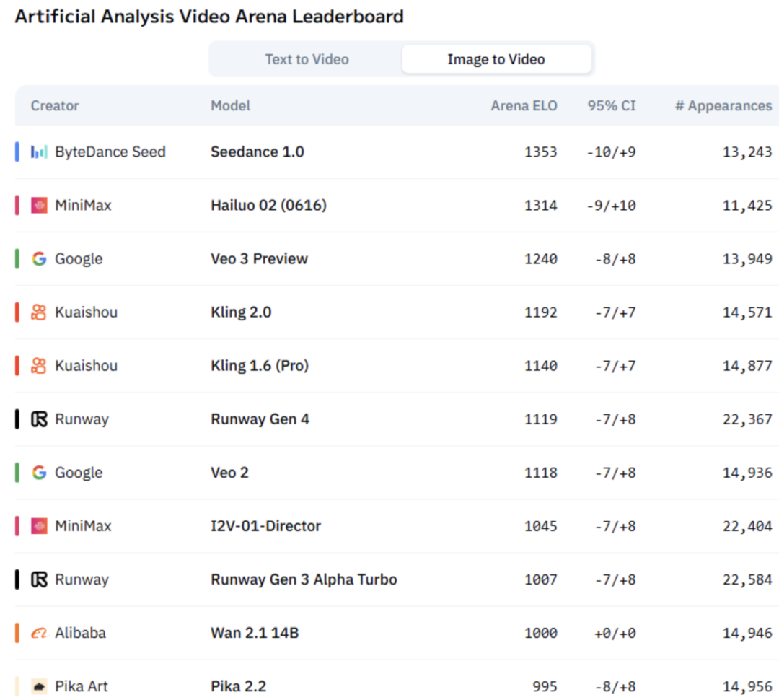Click the 95% CI column header
779x700 pixels.
[x=612, y=105]
